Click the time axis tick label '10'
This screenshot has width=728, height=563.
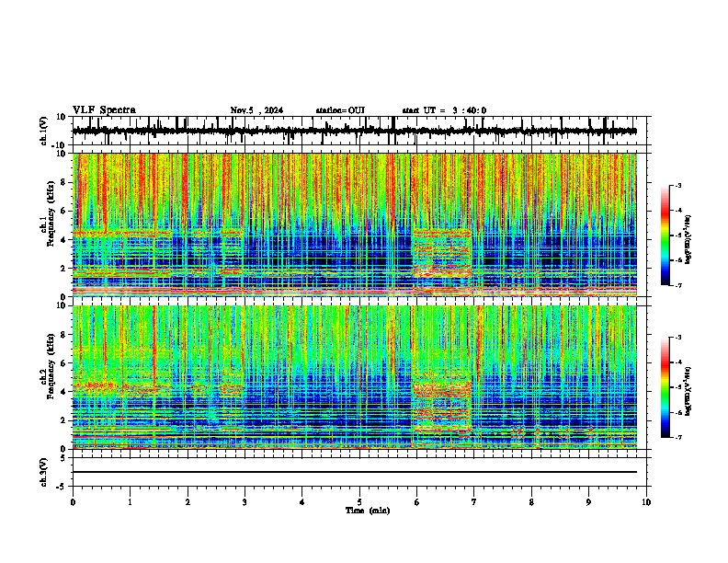click(646, 502)
